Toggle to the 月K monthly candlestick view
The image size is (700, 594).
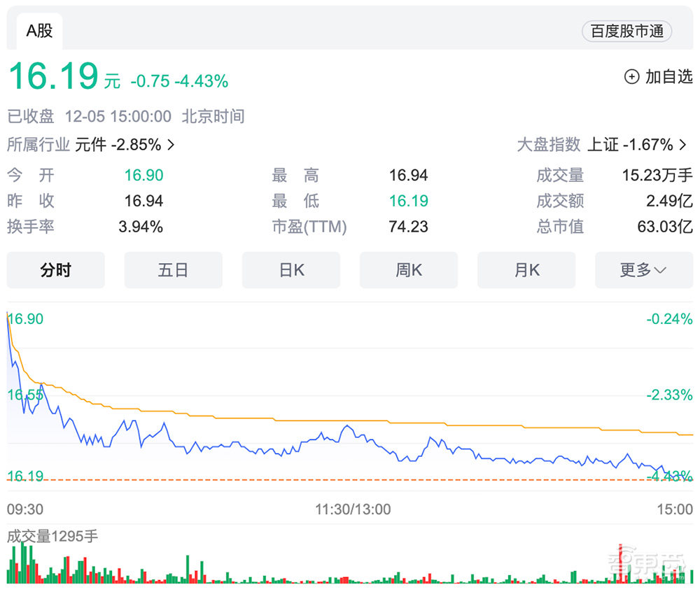click(x=526, y=270)
